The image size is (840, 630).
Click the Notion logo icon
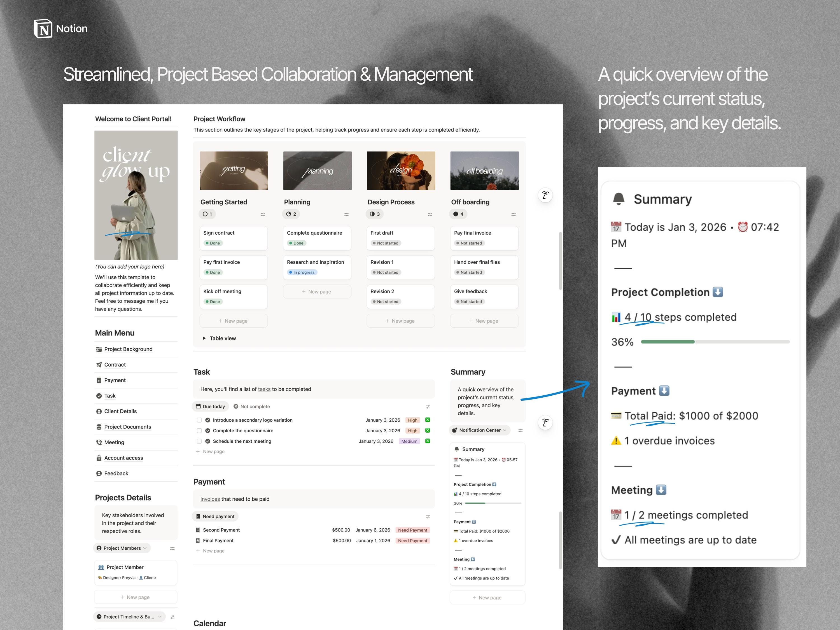(43, 29)
